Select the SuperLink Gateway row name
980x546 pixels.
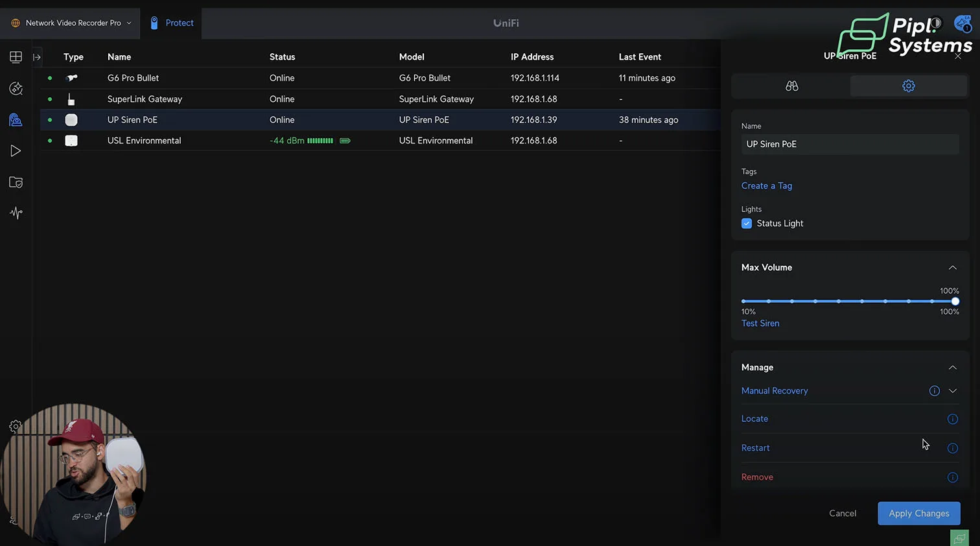tap(145, 99)
